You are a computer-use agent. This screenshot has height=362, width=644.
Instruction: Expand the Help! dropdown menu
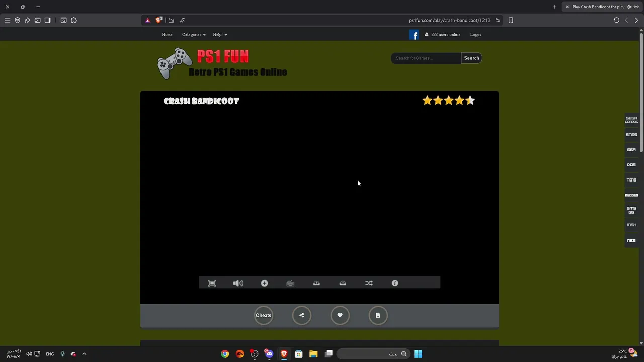220,35
